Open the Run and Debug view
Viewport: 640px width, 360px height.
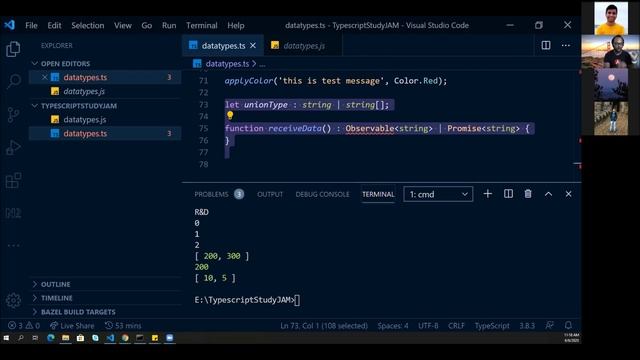point(13,147)
